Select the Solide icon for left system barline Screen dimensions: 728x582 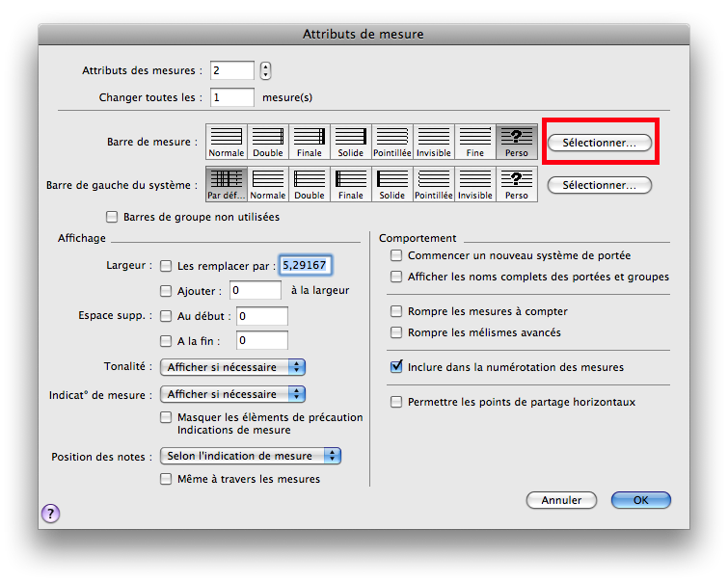(x=392, y=183)
